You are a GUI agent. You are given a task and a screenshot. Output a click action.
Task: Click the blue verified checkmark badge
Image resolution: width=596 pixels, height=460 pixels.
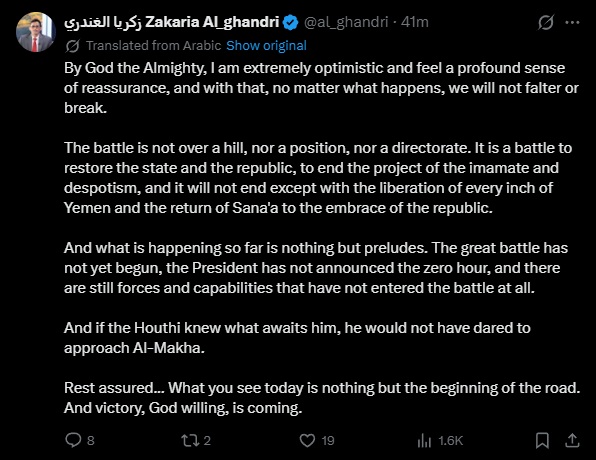(x=291, y=22)
